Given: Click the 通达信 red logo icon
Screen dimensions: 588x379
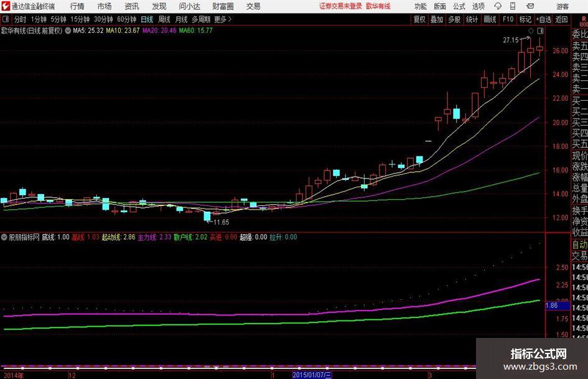Looking at the screenshot, I should click(x=6, y=6).
